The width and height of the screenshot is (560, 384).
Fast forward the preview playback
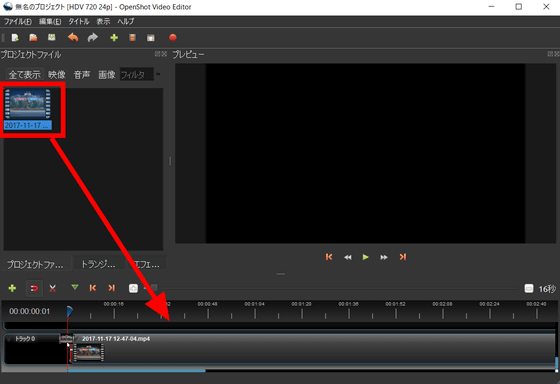[x=384, y=257]
